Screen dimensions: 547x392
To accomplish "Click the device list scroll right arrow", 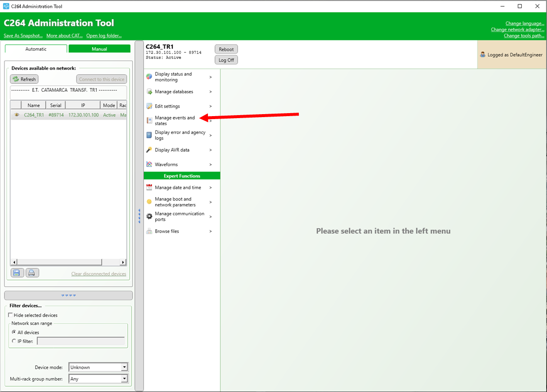I will (123, 262).
